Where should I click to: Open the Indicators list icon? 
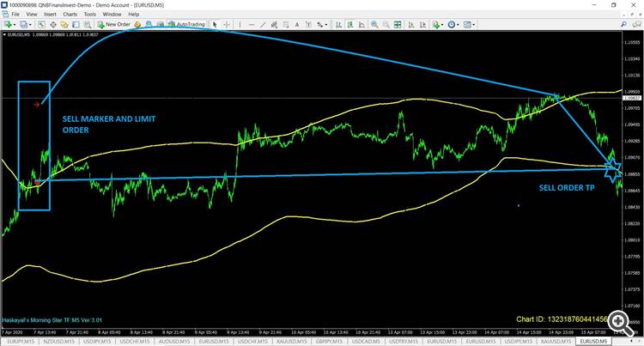(435, 25)
